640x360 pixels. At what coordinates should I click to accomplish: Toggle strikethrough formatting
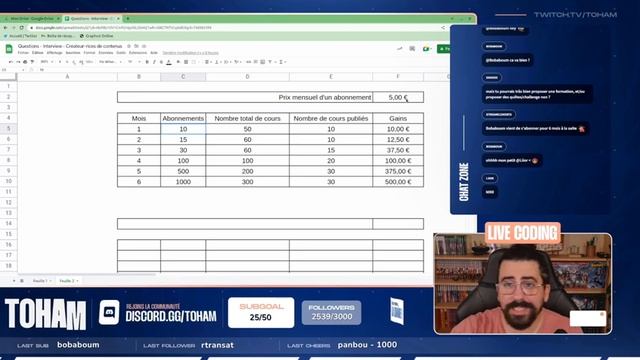point(161,62)
